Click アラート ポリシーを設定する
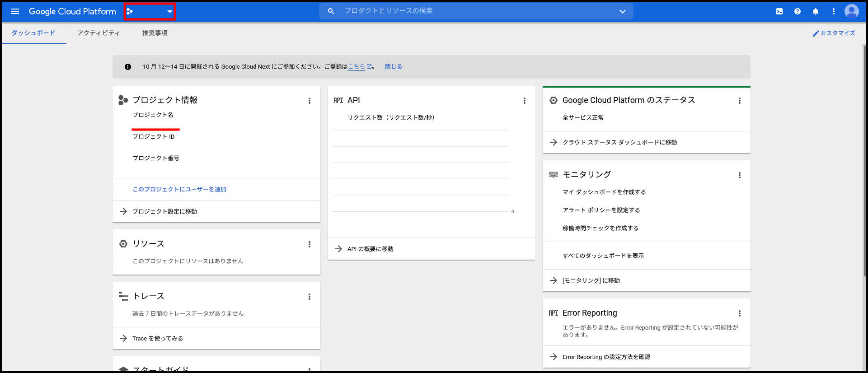This screenshot has width=868, height=373. click(x=601, y=210)
